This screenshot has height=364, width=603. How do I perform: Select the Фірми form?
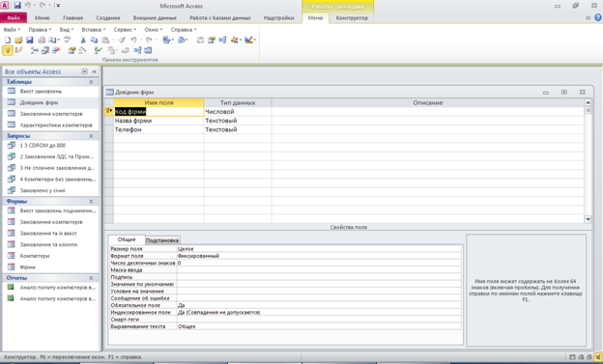(28, 267)
